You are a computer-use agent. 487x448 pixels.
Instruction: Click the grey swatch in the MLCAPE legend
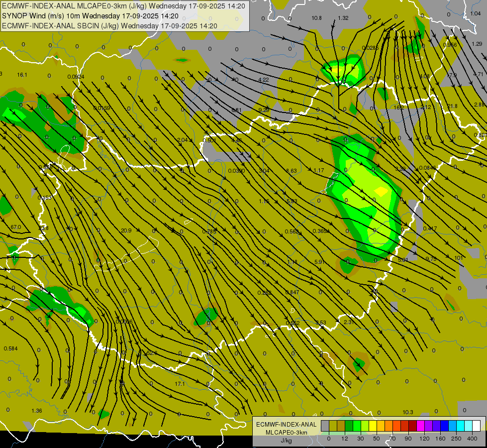(325, 426)
